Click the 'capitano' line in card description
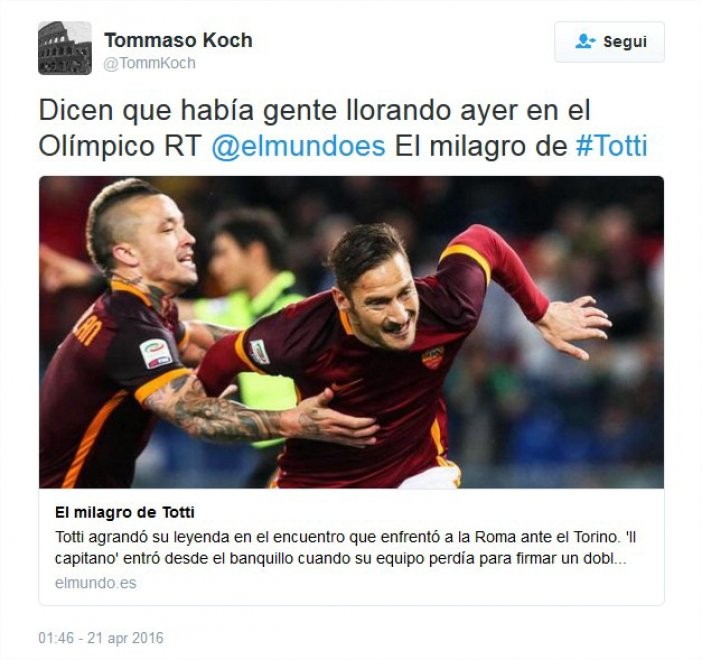 [341, 559]
